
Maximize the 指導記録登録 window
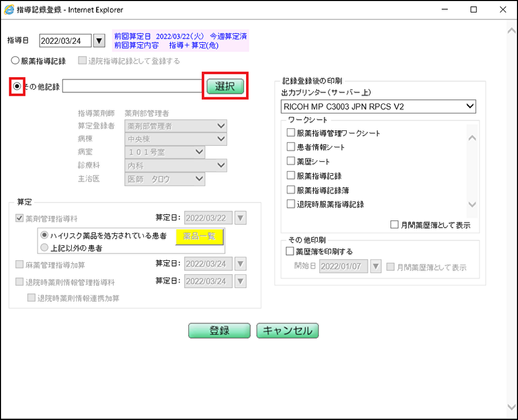coord(474,9)
